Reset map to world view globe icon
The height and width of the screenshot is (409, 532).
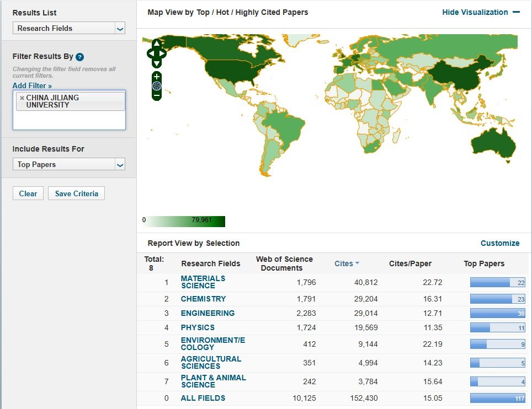tap(157, 85)
